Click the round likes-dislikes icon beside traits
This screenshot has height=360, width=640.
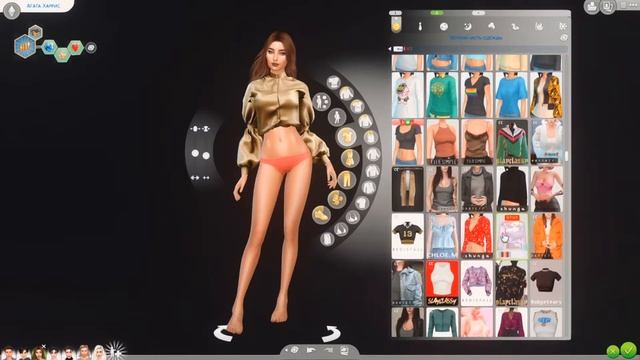(x=91, y=48)
